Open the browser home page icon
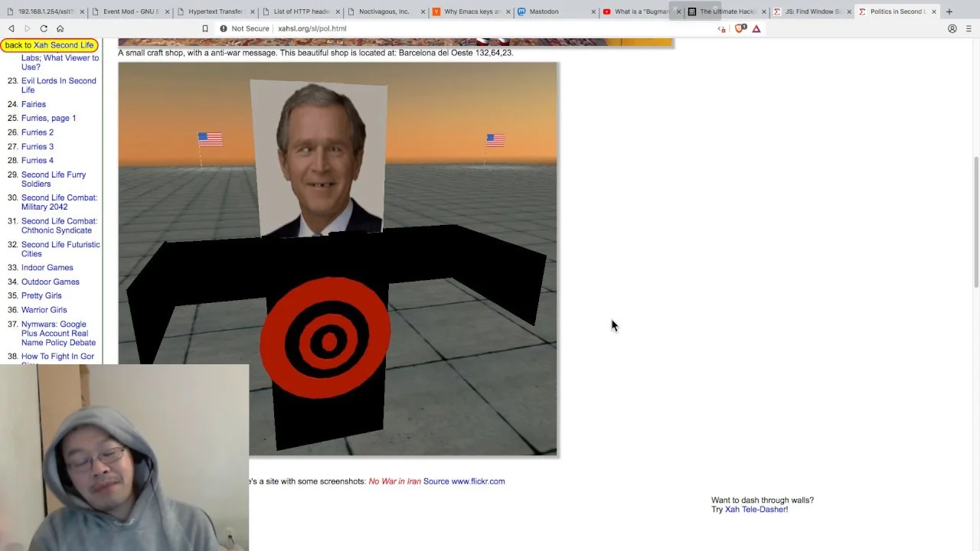The width and height of the screenshot is (980, 551). point(60,28)
